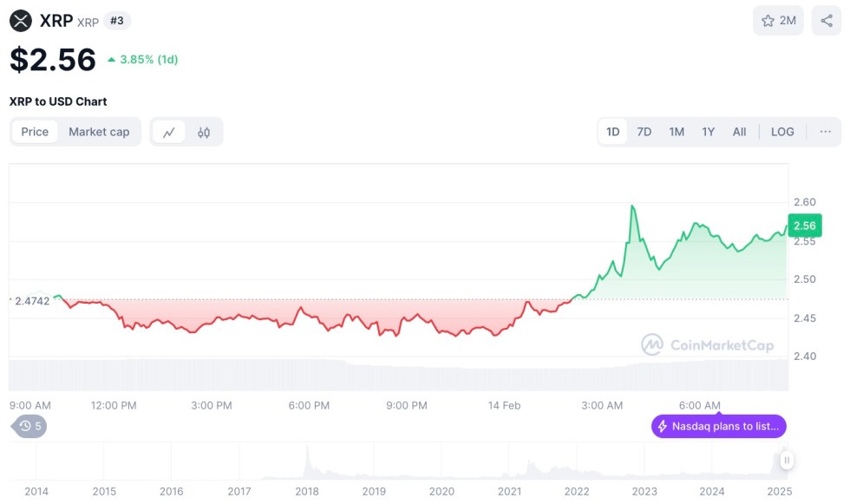Toggle chart to Market cap view
Viewport: 850px width, 504px height.
pos(99,132)
